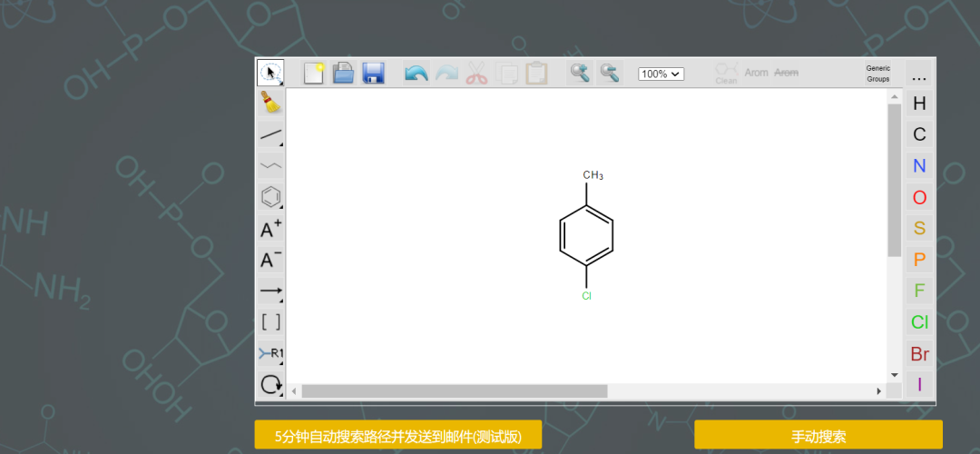Select the benzene ring template tool
Image resolution: width=980 pixels, height=454 pixels.
[270, 197]
